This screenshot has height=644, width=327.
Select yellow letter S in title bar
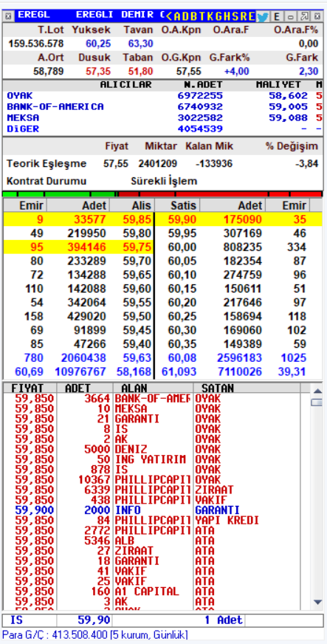tap(235, 16)
